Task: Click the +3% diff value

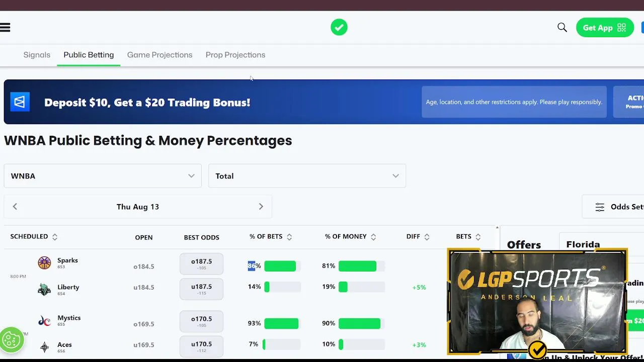Action: [x=419, y=345]
